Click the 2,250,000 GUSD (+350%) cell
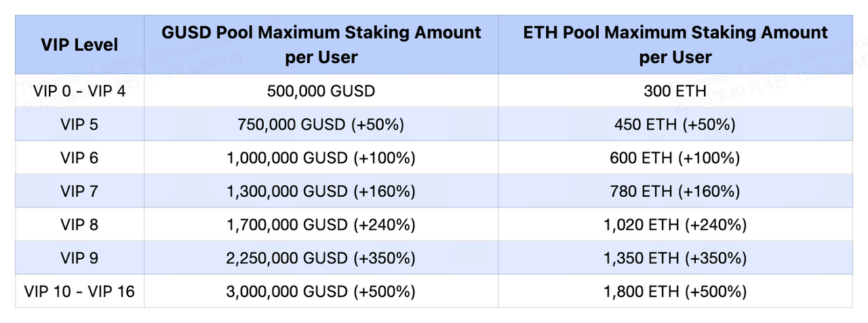 [x=321, y=259]
